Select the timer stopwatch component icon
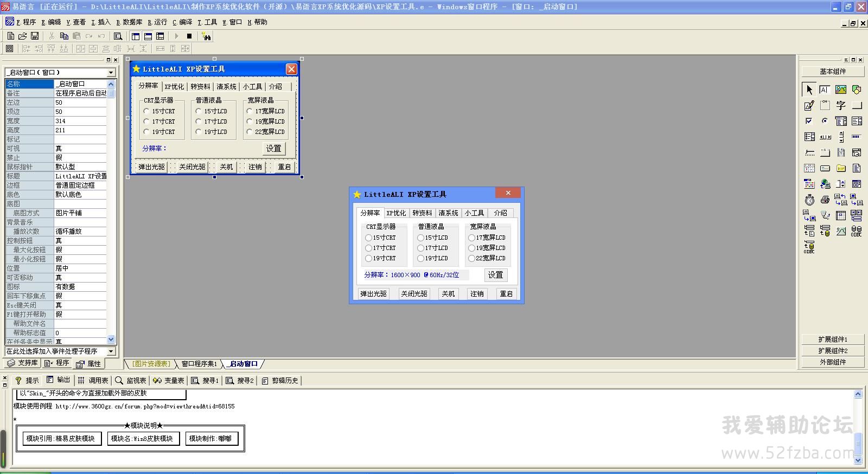Screen dimensions: 868x474 click(809, 200)
